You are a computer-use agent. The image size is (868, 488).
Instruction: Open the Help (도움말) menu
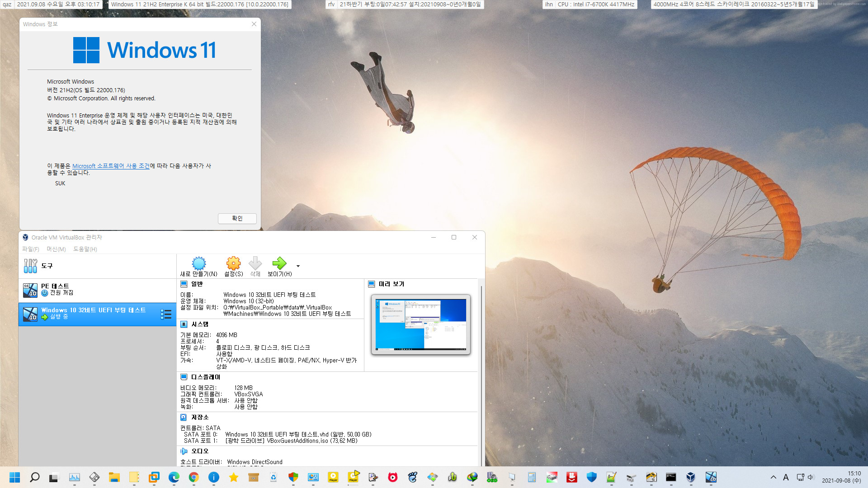[x=85, y=249]
